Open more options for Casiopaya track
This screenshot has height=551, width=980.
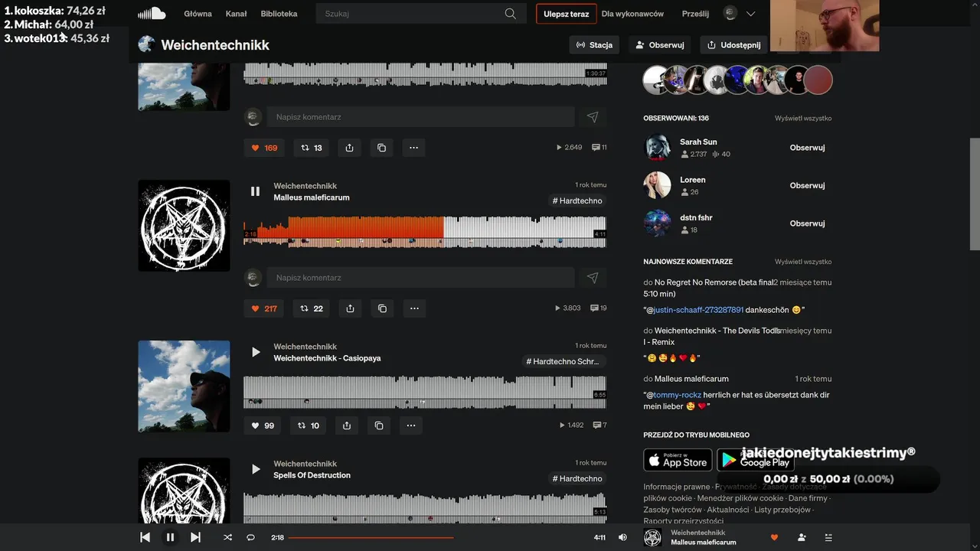coord(411,425)
